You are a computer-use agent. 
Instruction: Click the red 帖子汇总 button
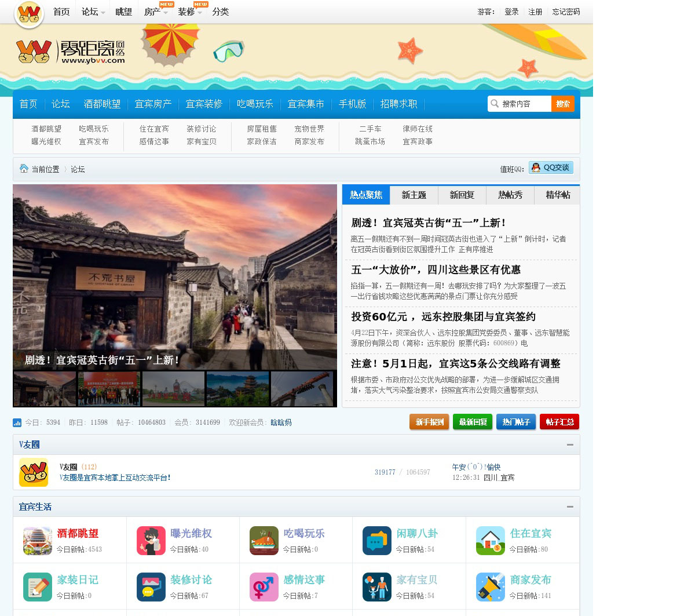point(559,422)
